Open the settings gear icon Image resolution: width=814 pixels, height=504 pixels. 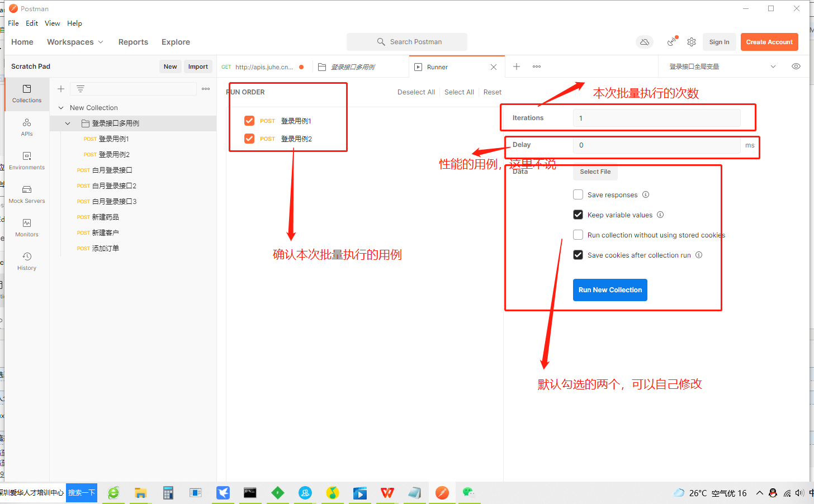(692, 42)
